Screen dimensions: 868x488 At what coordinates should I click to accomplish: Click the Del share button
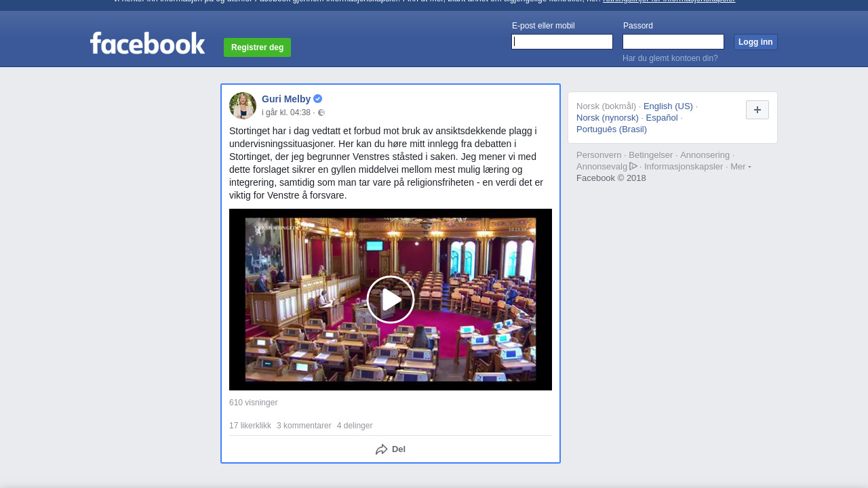391,449
